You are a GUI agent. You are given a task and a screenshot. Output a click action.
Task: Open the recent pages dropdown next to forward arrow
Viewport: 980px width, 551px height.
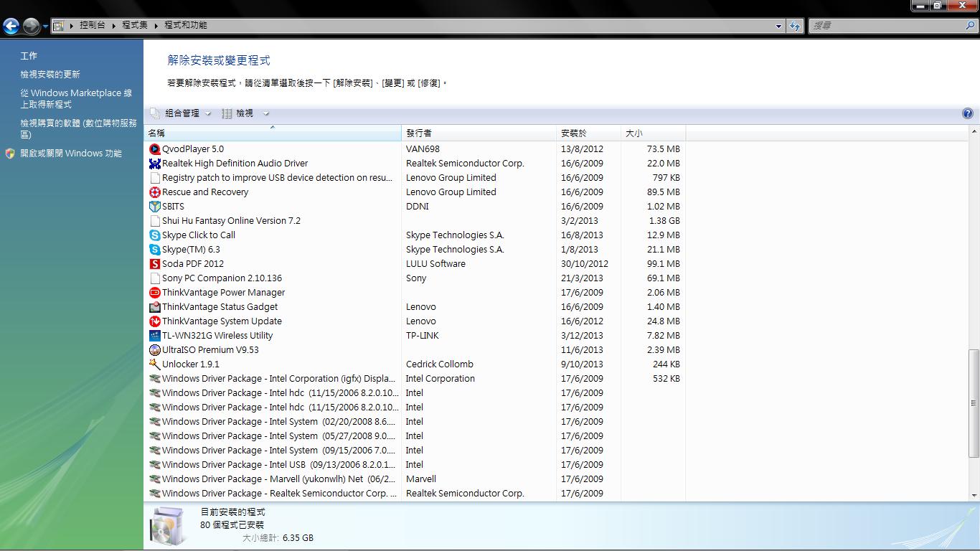45,27
